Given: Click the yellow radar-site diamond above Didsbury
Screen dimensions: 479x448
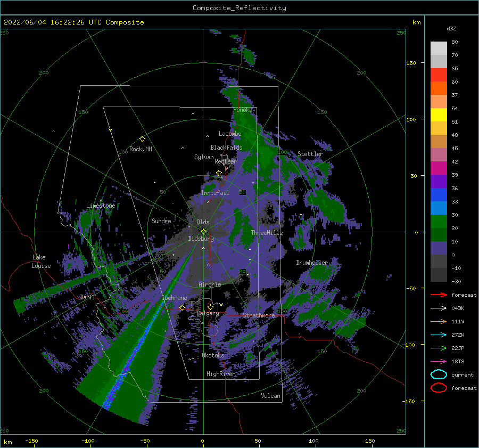Looking at the screenshot, I should (203, 232).
